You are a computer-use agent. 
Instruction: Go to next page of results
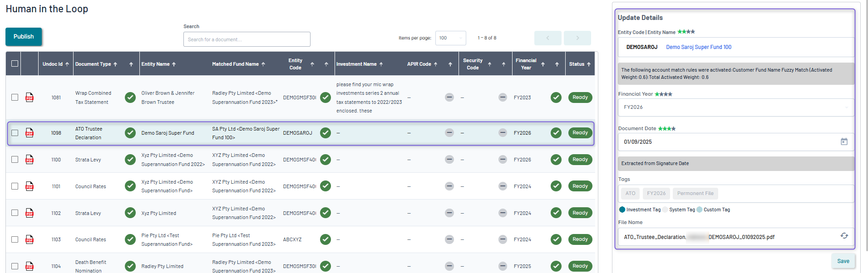577,38
